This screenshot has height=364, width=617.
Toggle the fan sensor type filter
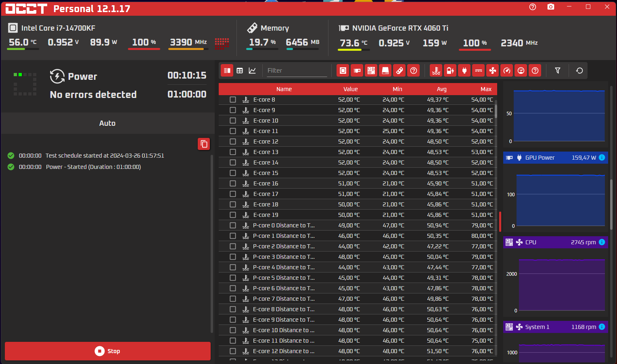pyautogui.click(x=493, y=71)
